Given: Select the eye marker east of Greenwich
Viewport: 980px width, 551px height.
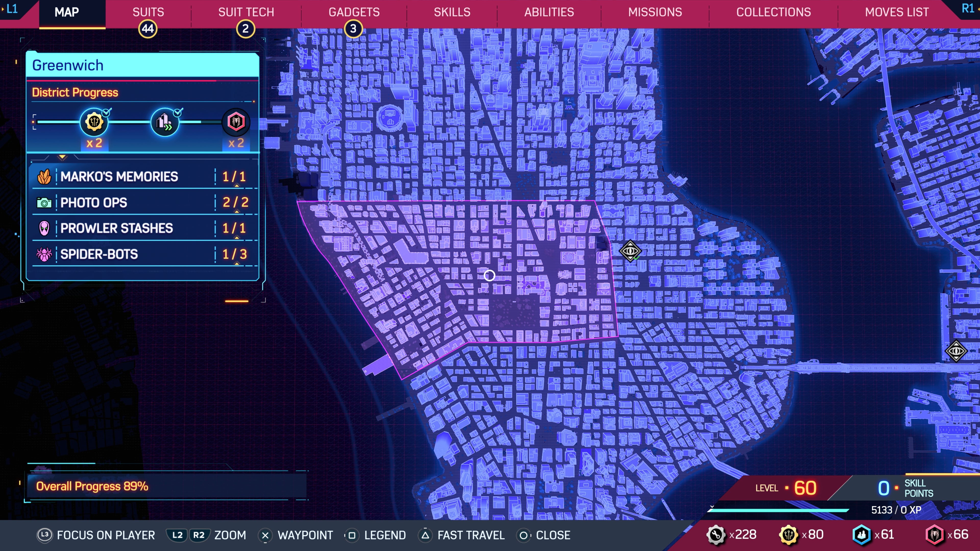Looking at the screenshot, I should [x=630, y=251].
